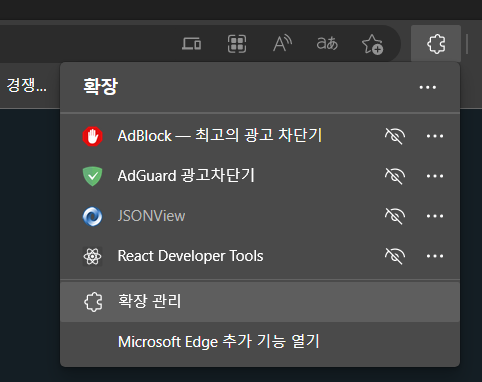Add this page to favorites star icon
The width and height of the screenshot is (482, 382).
[372, 44]
